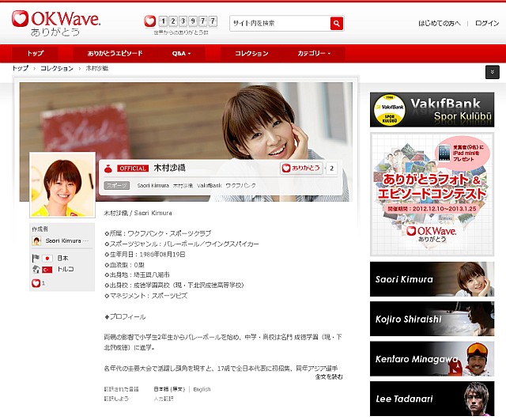This screenshot has width=506, height=420.
Task: Focus the サイト内を検索 search field
Action: coord(280,23)
